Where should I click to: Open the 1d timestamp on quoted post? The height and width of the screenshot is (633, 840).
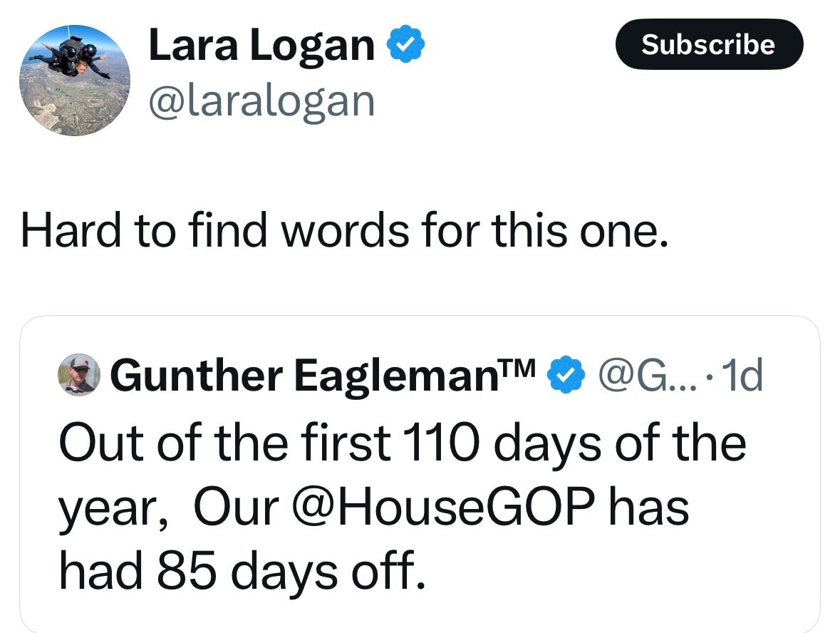coord(741,376)
